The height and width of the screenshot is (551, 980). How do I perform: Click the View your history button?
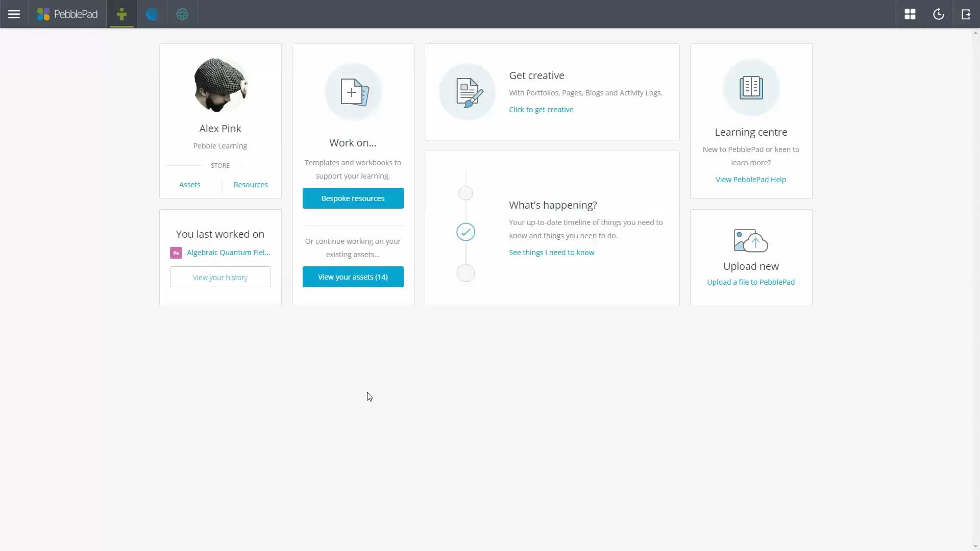click(219, 277)
